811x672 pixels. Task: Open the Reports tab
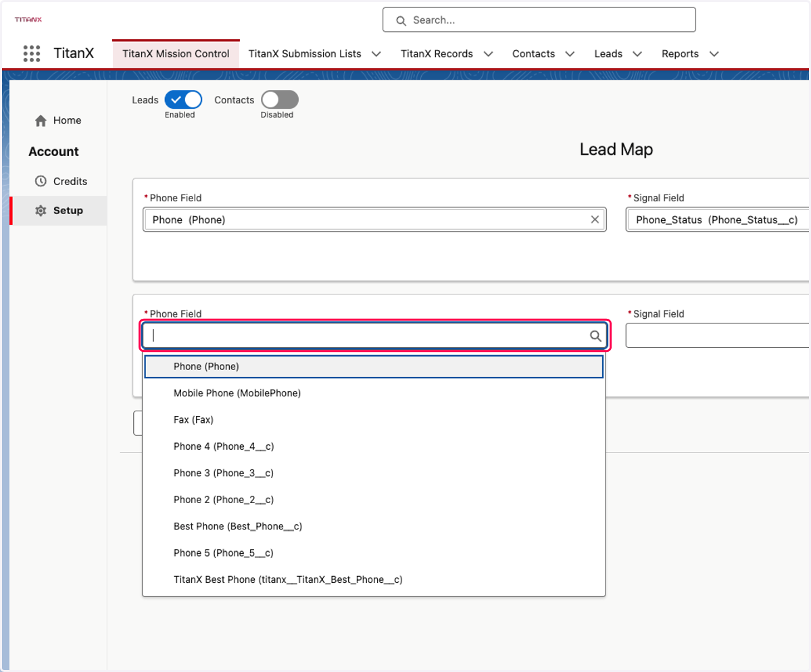tap(680, 54)
